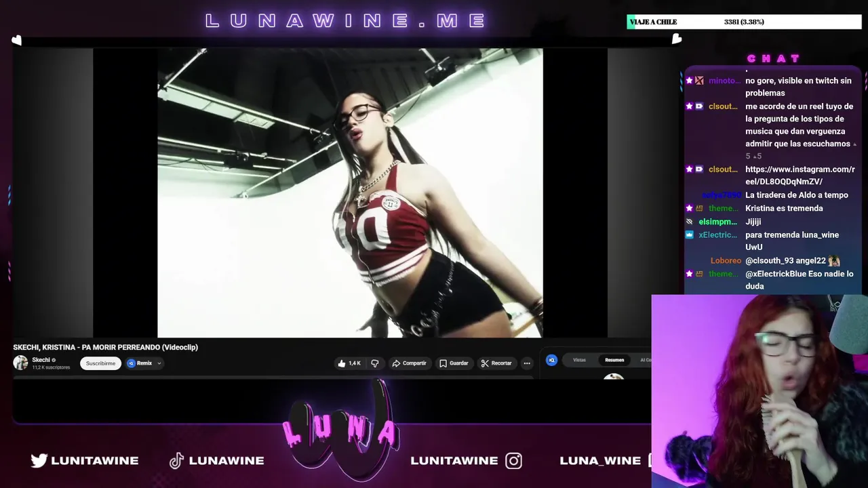Click the Recortar clip button

(x=496, y=363)
